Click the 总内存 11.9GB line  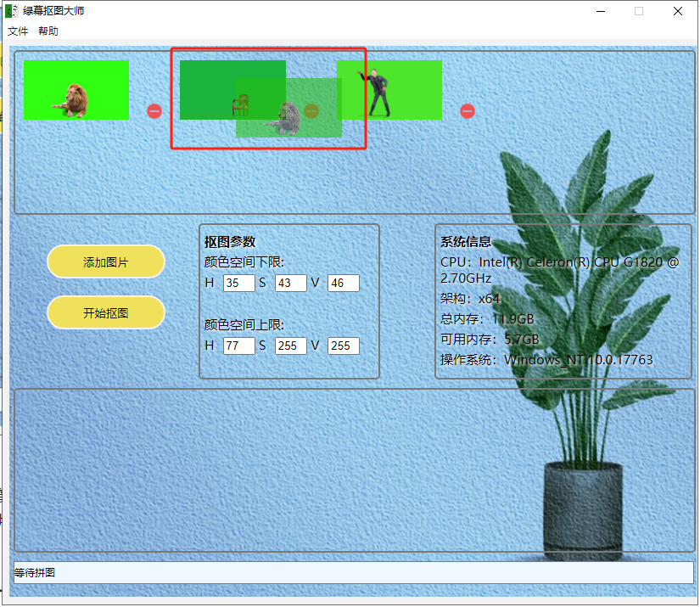(x=487, y=319)
